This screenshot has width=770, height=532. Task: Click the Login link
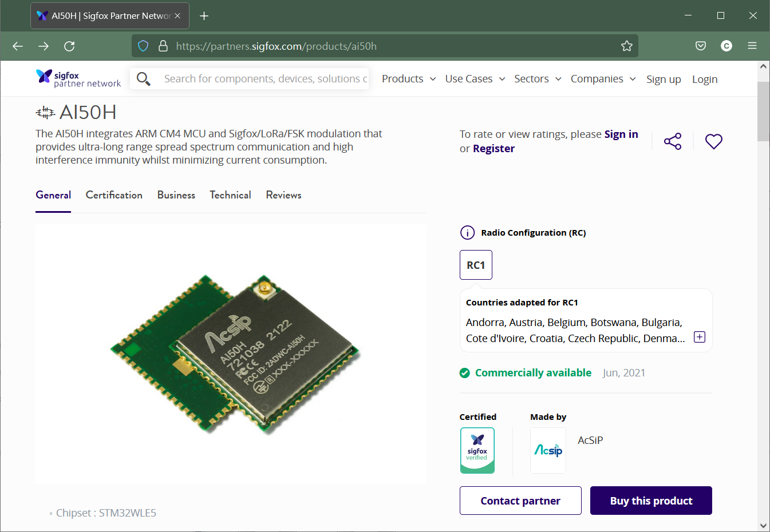click(x=705, y=80)
